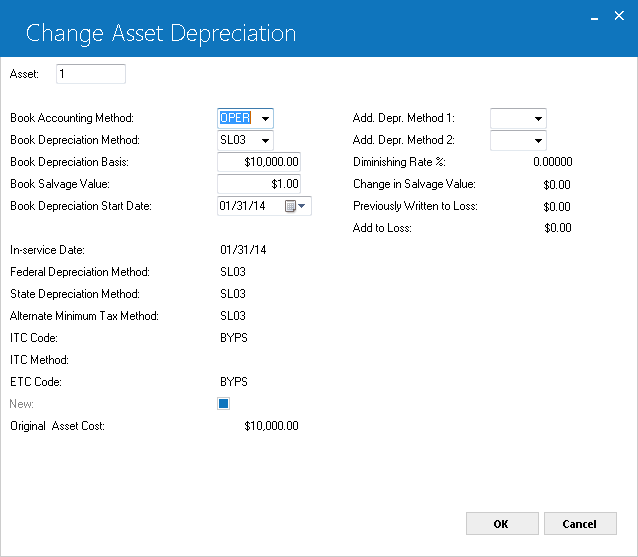Cancel the depreciation change dialog

point(580,524)
